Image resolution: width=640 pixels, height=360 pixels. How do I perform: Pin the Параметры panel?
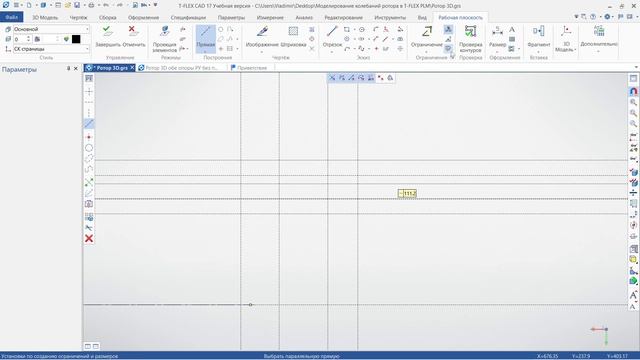click(x=68, y=69)
